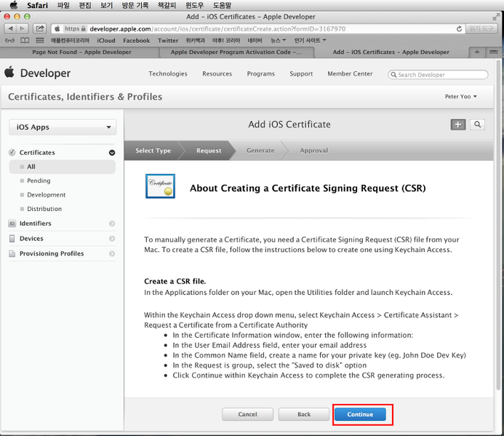The width and height of the screenshot is (504, 436).
Task: Select Development under Certificates
Action: pos(46,195)
